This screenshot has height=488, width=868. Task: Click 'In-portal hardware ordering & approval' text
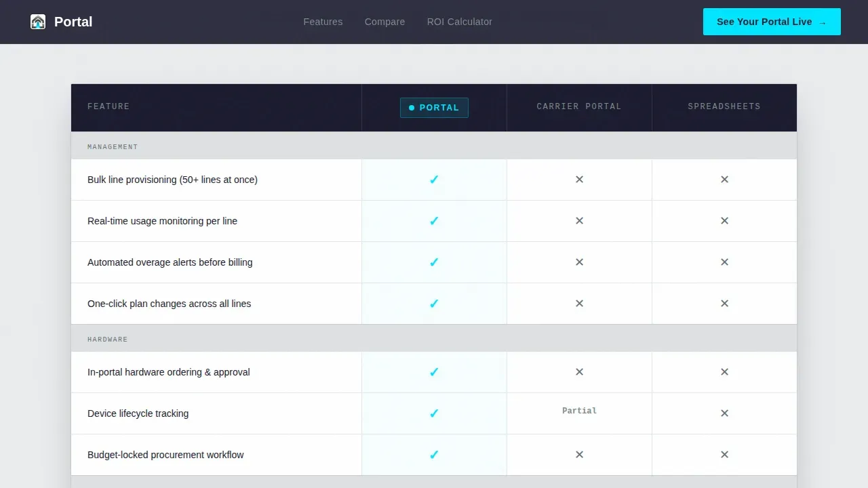(x=168, y=372)
